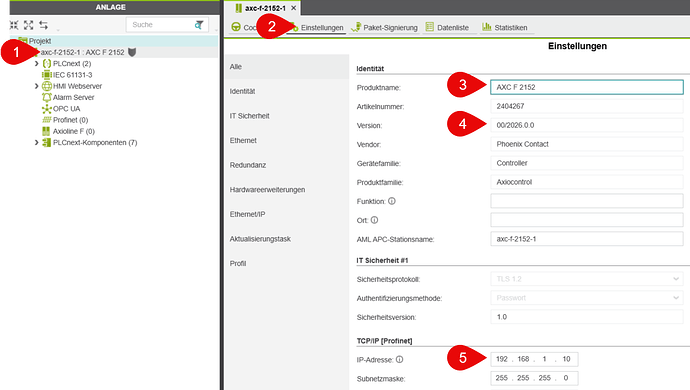Expand the PLCnext-Komponenten (7) node
Screen dimensions: 690x390
37,143
